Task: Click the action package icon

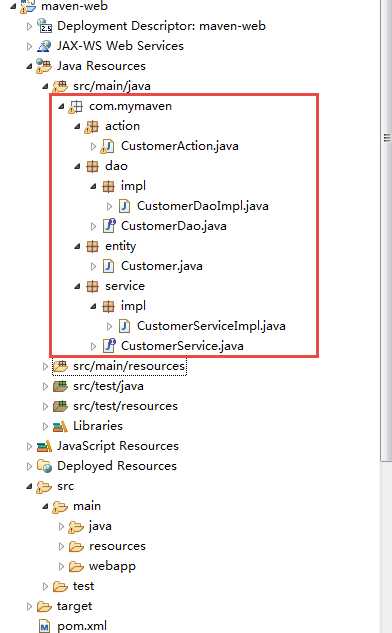Action: [x=92, y=126]
